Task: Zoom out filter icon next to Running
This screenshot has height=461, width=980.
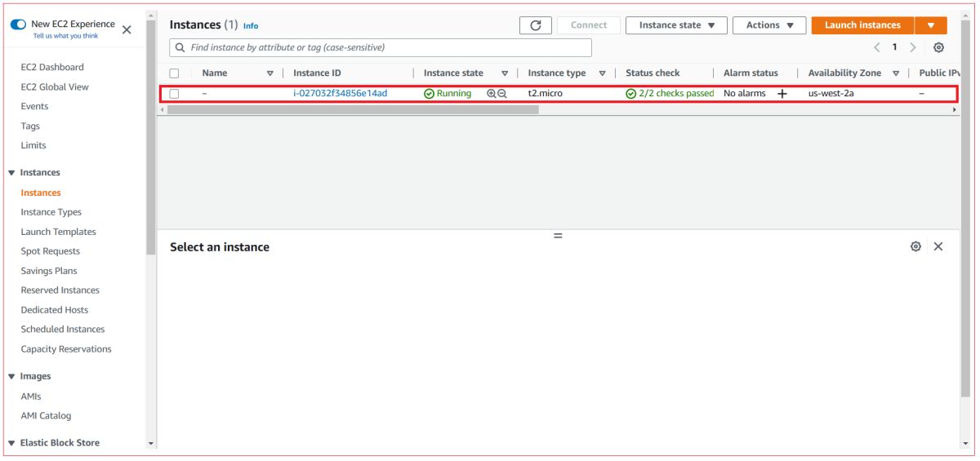Action: (x=502, y=94)
